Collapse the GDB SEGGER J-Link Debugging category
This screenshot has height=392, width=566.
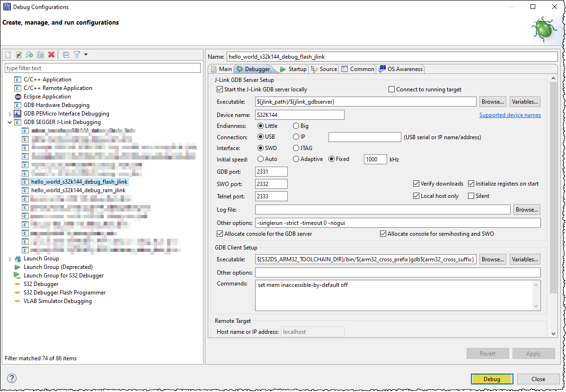click(10, 122)
